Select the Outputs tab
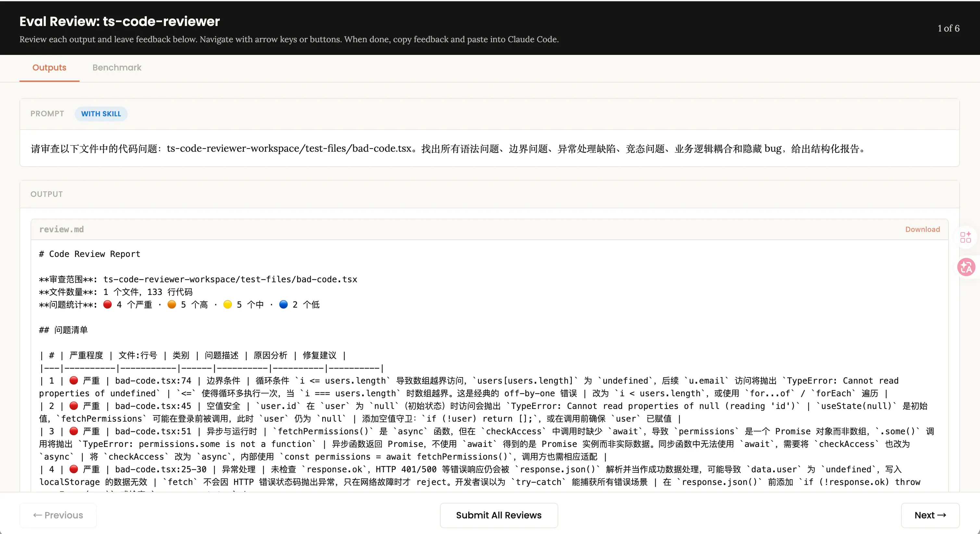 [49, 68]
